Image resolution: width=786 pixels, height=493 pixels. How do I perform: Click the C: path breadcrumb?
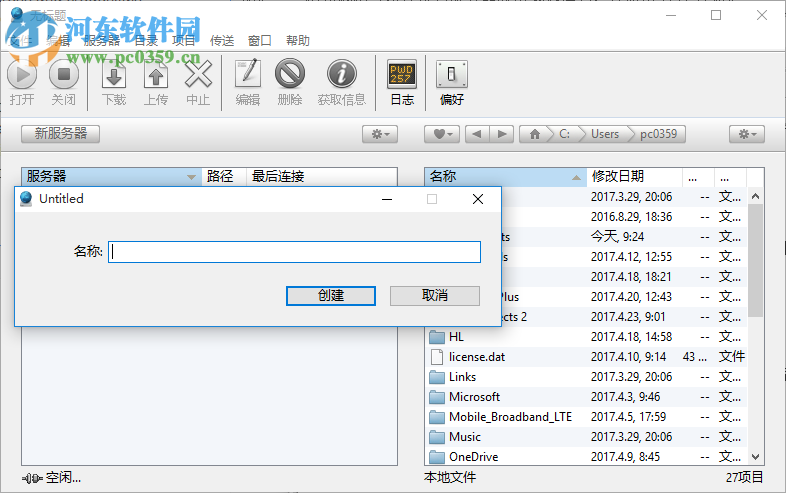pos(564,134)
